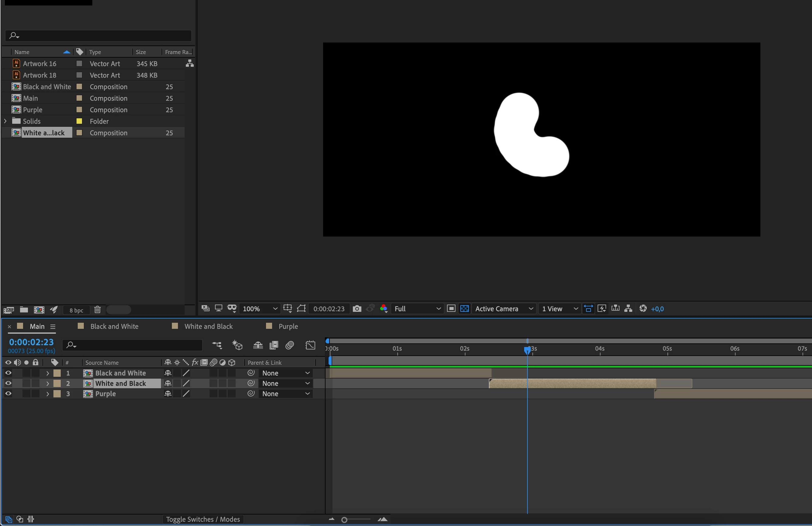
Task: Create new composition icon in Project panel
Action: (x=39, y=309)
